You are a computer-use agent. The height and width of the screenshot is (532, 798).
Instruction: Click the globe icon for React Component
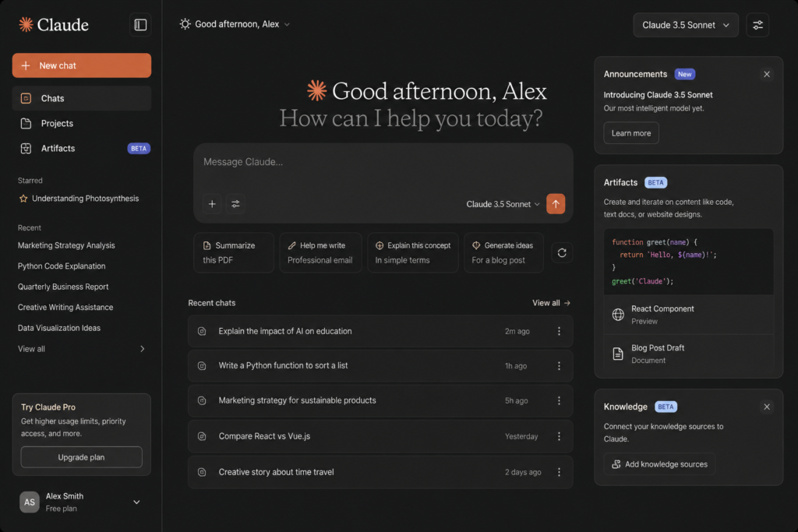[x=618, y=315]
